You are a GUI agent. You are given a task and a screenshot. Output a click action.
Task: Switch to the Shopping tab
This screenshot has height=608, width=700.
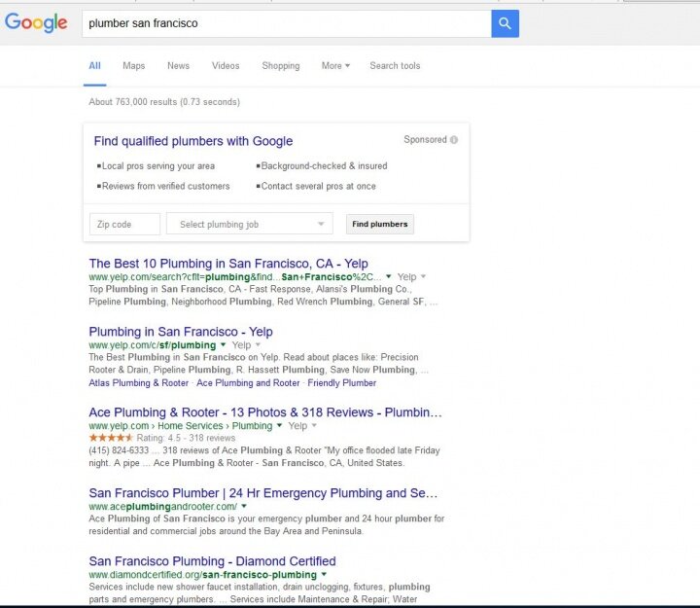click(281, 66)
